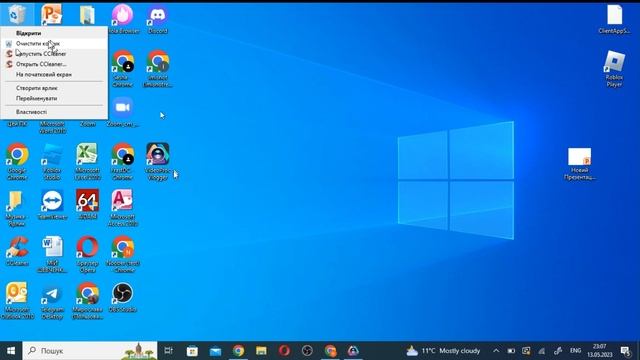Select the Google Chrome desktop shortcut
The width and height of the screenshot is (640, 360).
click(x=17, y=161)
